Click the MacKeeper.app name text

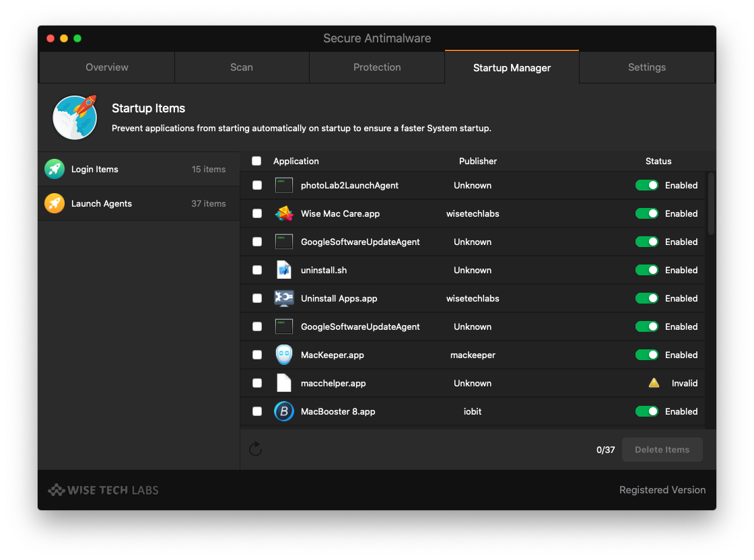(x=333, y=355)
